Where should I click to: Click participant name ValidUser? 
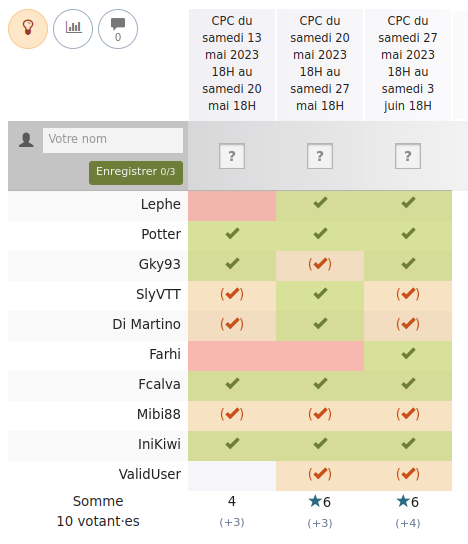150,474
